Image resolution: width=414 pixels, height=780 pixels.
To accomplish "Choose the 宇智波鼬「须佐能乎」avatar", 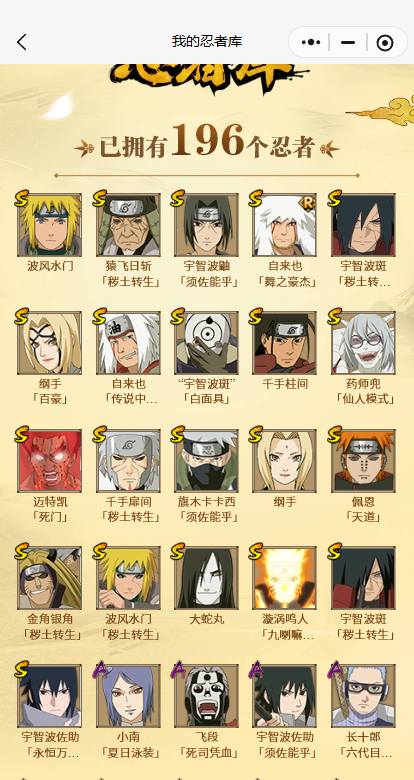I will pyautogui.click(x=207, y=225).
